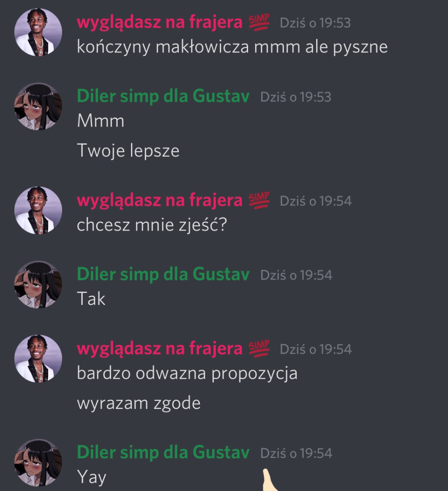Viewport: 448px width, 491px height.
Task: Click avatar beside the 'Yay' message
Action: 38,463
